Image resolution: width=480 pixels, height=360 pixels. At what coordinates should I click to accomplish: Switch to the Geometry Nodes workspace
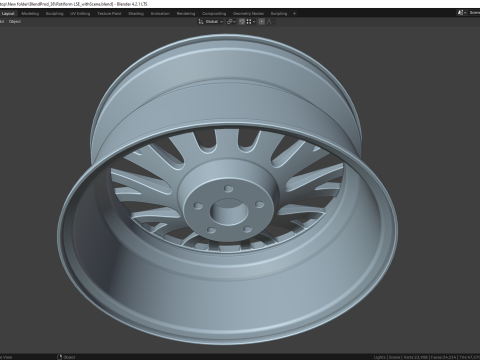coord(248,14)
